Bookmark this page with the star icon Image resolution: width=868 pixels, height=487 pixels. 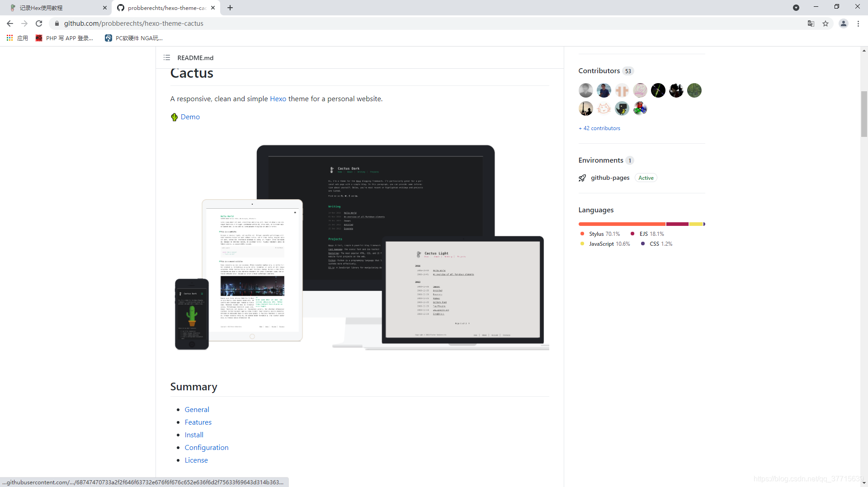826,23
